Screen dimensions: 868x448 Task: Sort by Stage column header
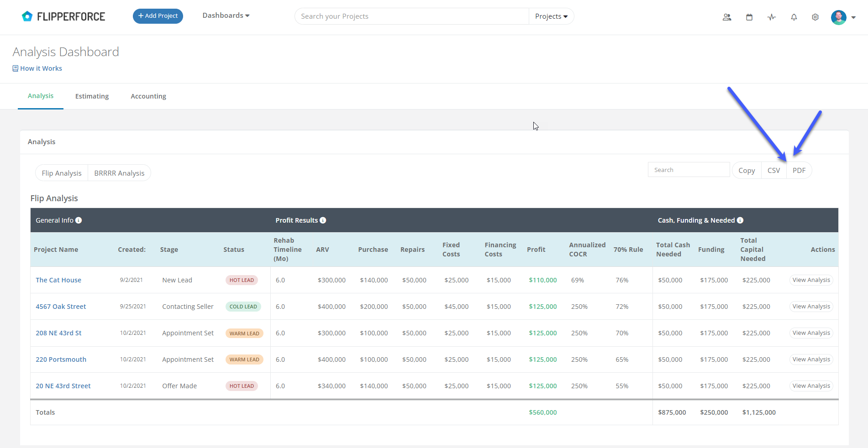pos(169,250)
